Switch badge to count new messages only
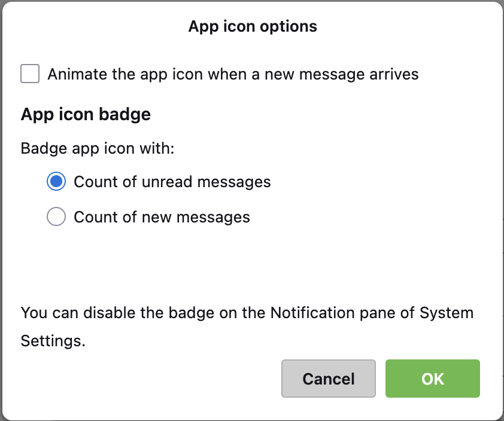The image size is (504, 421). click(x=56, y=216)
